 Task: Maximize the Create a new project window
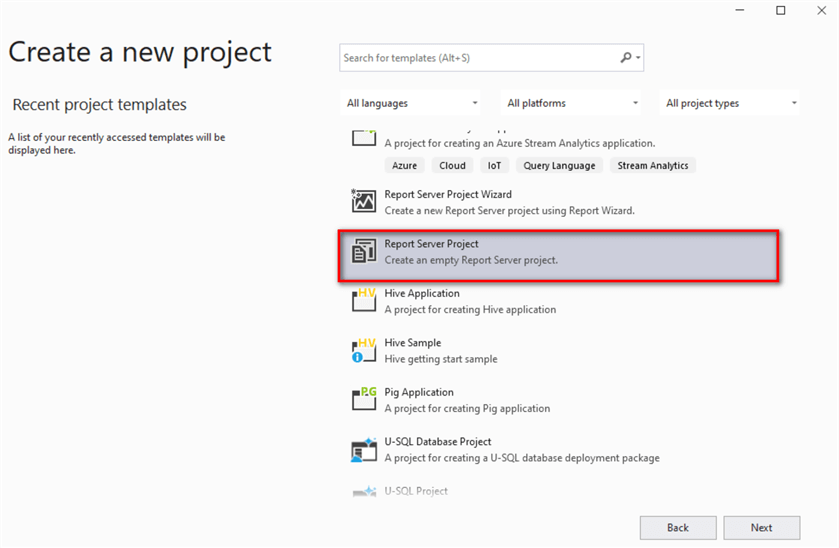pyautogui.click(x=781, y=11)
